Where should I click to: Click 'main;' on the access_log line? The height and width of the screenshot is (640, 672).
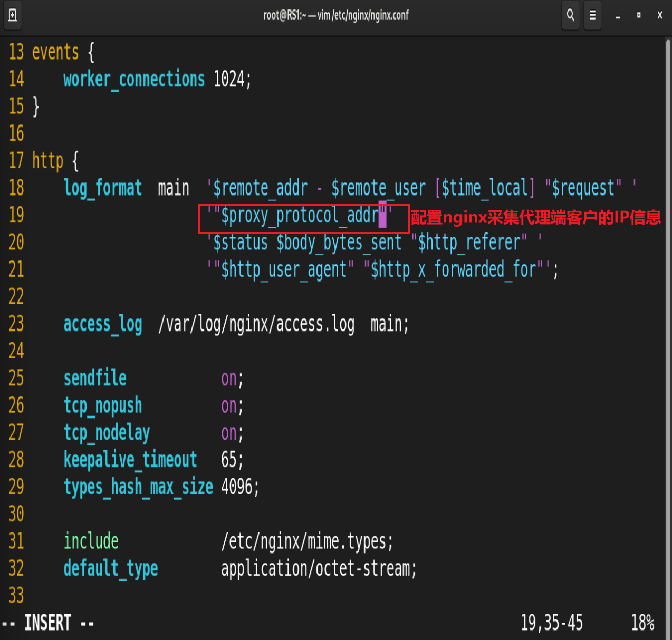pos(390,324)
